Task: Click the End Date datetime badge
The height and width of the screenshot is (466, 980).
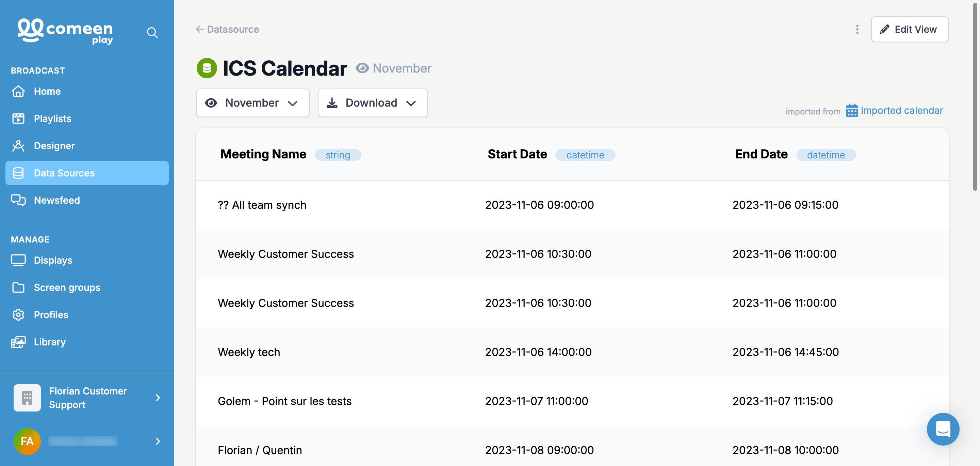Action: click(x=826, y=155)
